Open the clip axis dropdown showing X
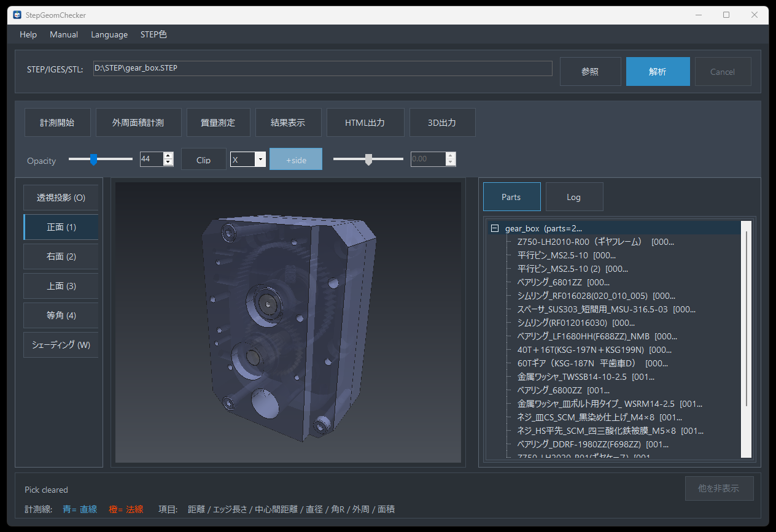The height and width of the screenshot is (532, 776). pyautogui.click(x=260, y=158)
